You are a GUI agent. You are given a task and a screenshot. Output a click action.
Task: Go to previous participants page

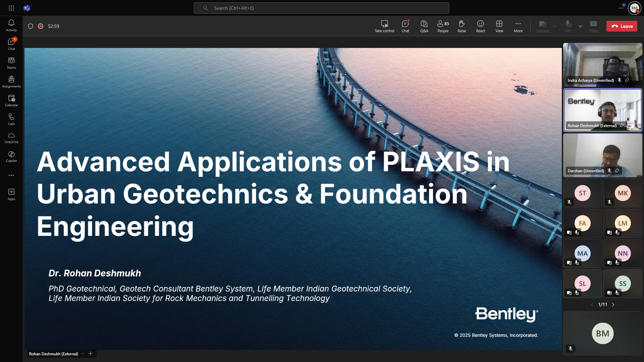click(592, 304)
